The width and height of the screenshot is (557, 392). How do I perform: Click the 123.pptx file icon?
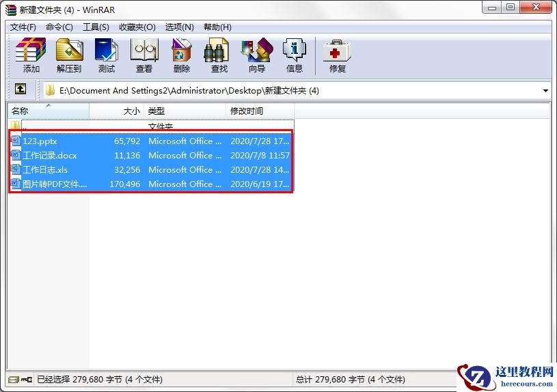16,141
